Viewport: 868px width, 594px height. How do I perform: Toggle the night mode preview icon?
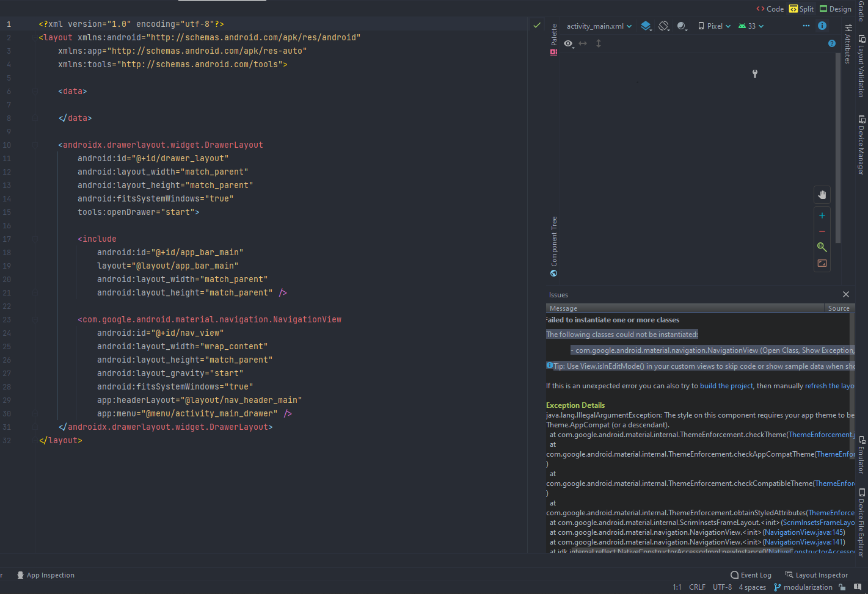[682, 26]
